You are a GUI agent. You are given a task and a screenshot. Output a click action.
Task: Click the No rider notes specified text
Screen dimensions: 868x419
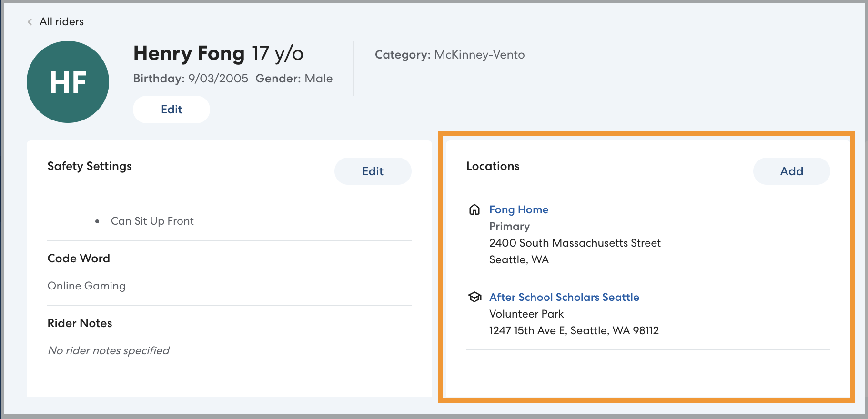click(x=109, y=351)
